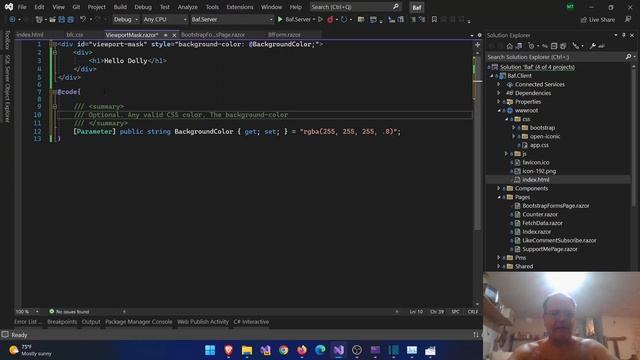Open Microsoft Edge from the taskbar
640x360 pixels.
point(320,350)
